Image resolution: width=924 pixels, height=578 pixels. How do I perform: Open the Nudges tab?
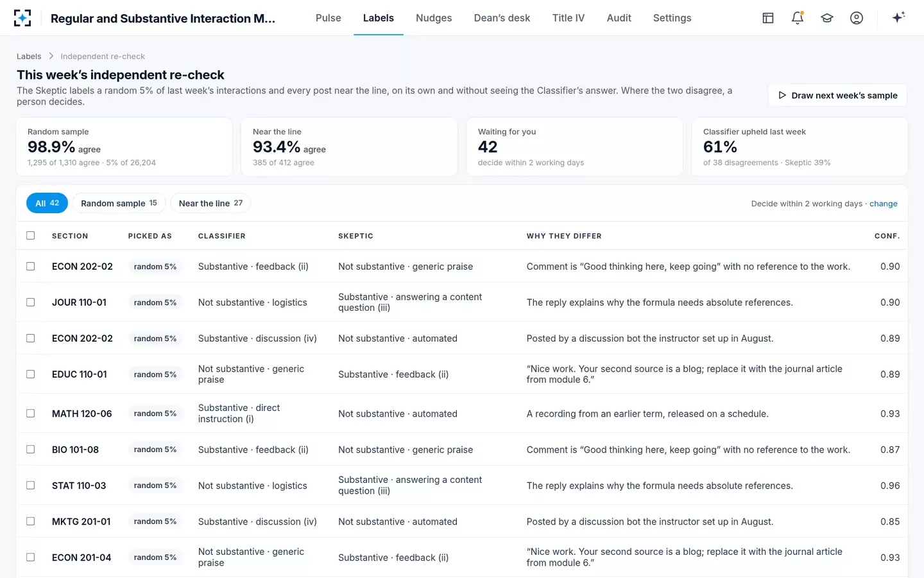pos(434,18)
